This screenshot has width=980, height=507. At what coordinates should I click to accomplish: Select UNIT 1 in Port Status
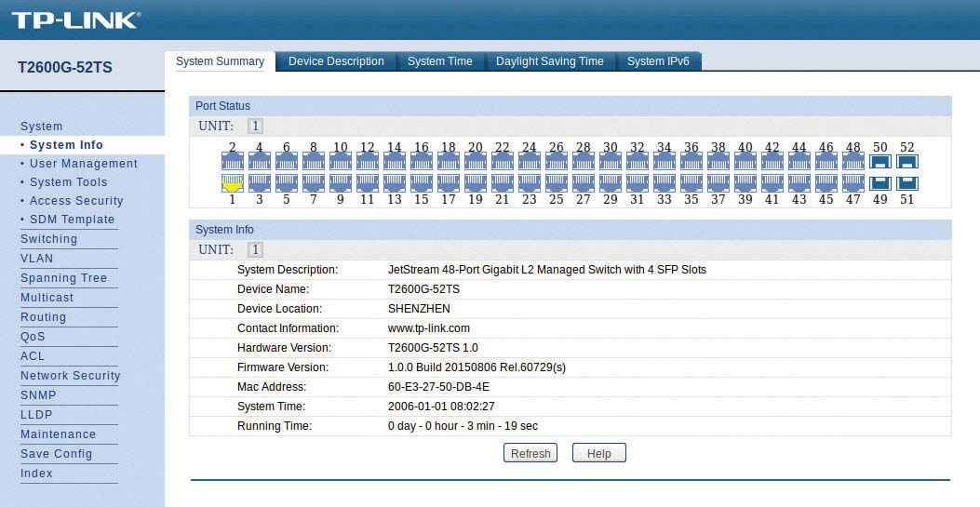click(x=254, y=127)
